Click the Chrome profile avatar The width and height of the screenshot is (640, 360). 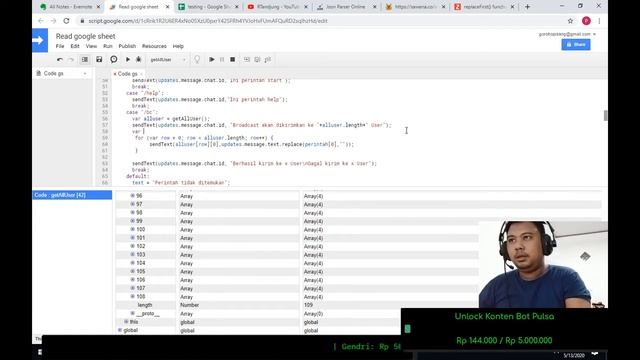click(586, 21)
